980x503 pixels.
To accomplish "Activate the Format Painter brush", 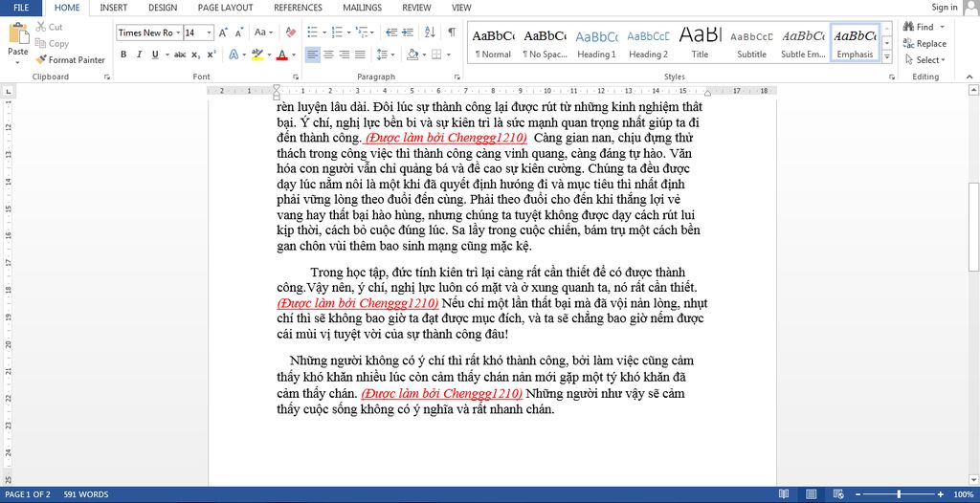I will (x=41, y=60).
